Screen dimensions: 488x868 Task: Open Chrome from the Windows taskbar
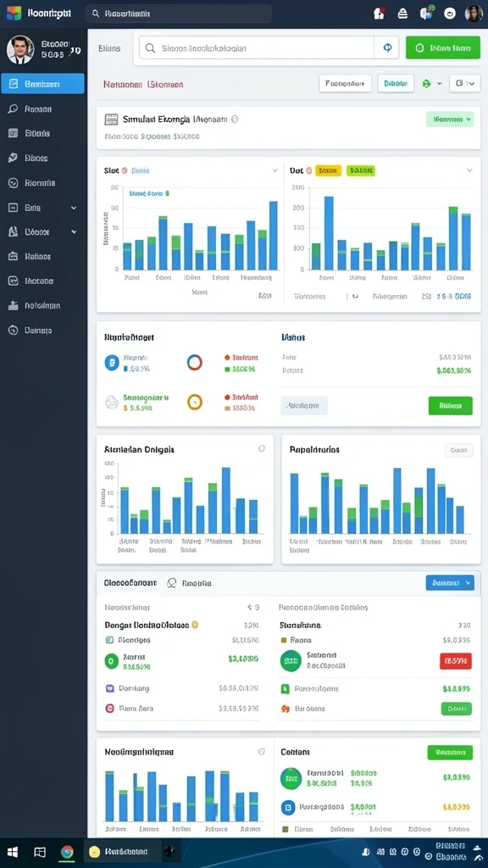point(67,853)
